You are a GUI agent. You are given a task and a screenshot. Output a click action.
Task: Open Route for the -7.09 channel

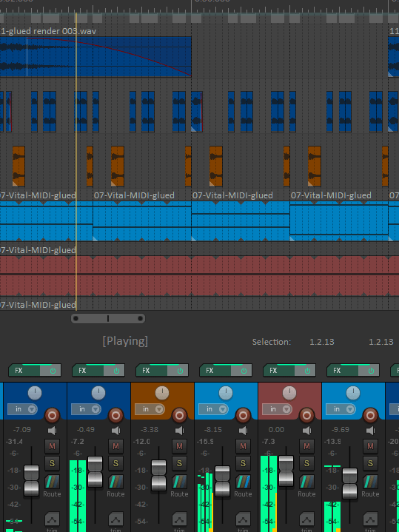point(52,482)
